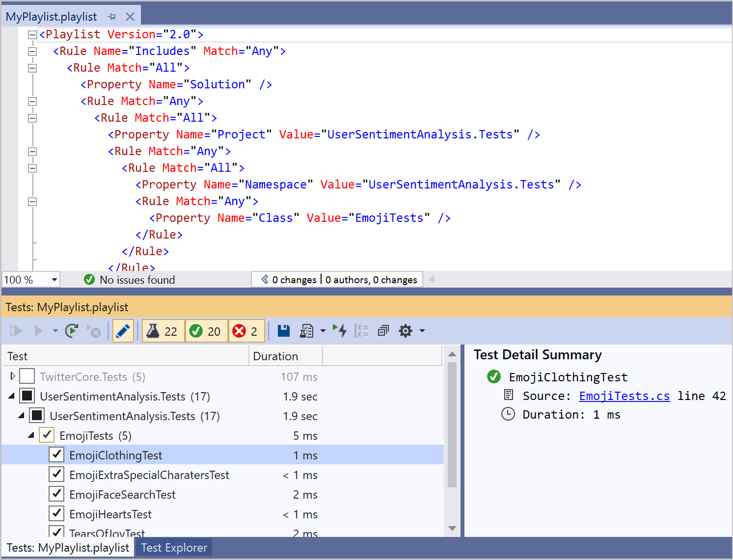Viewport: 733px width, 560px height.
Task: Click the Run tests play icon
Action: coord(38,331)
